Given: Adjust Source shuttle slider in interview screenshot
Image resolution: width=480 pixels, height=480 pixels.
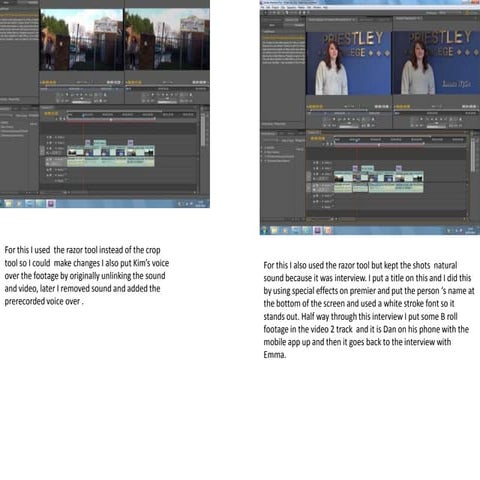Looking at the screenshot, I should click(349, 123).
